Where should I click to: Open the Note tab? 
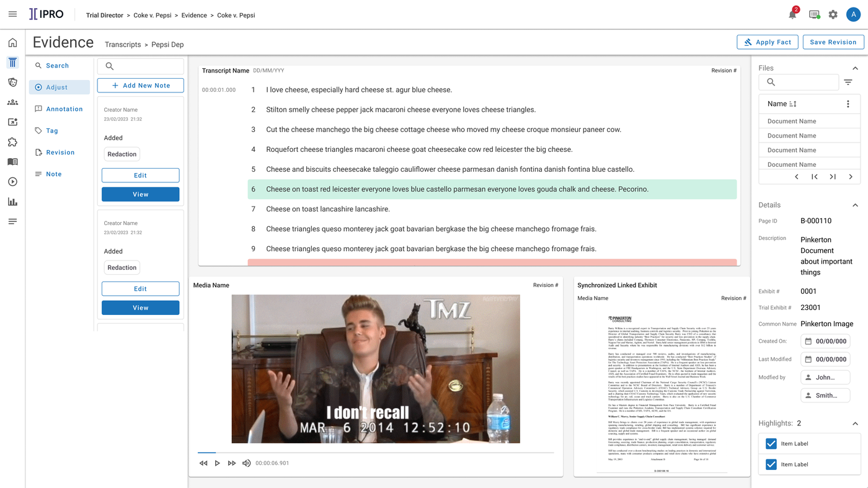(x=60, y=174)
